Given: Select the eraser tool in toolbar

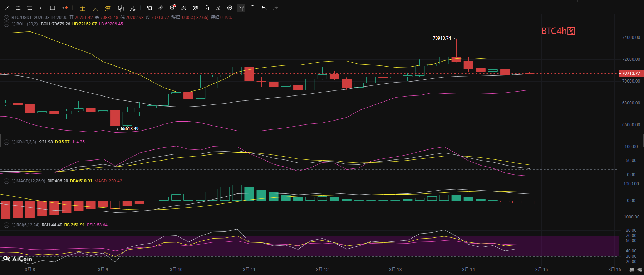Looking at the screenshot, I should point(184,8).
